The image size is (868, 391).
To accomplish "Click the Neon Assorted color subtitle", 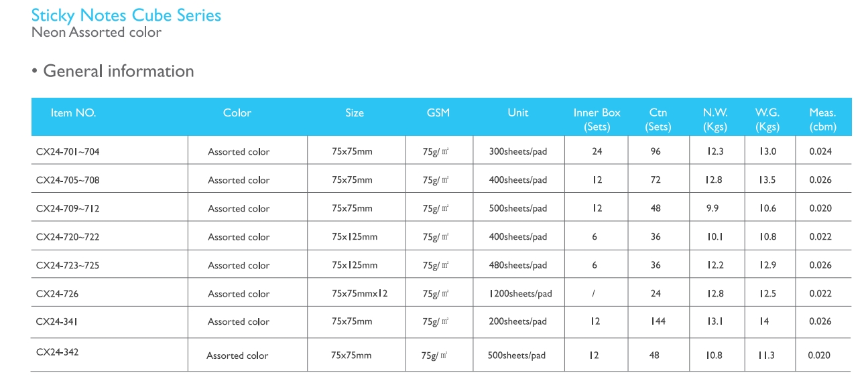I will 97,32.
